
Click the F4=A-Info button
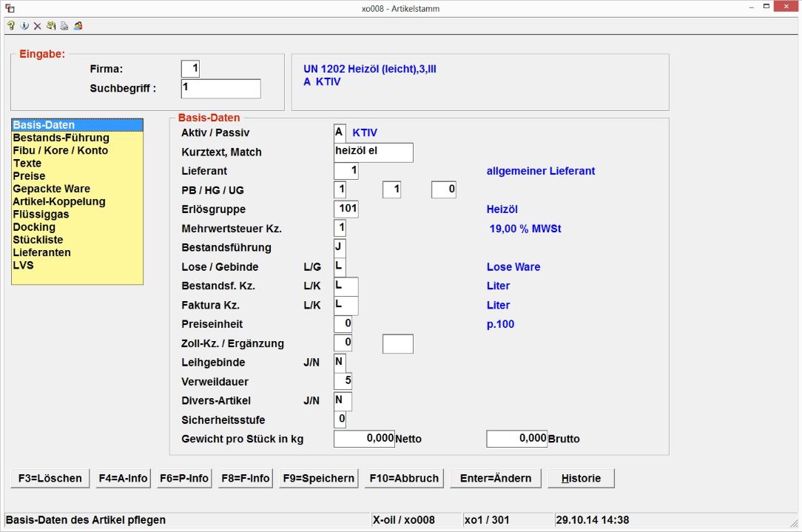click(124, 478)
